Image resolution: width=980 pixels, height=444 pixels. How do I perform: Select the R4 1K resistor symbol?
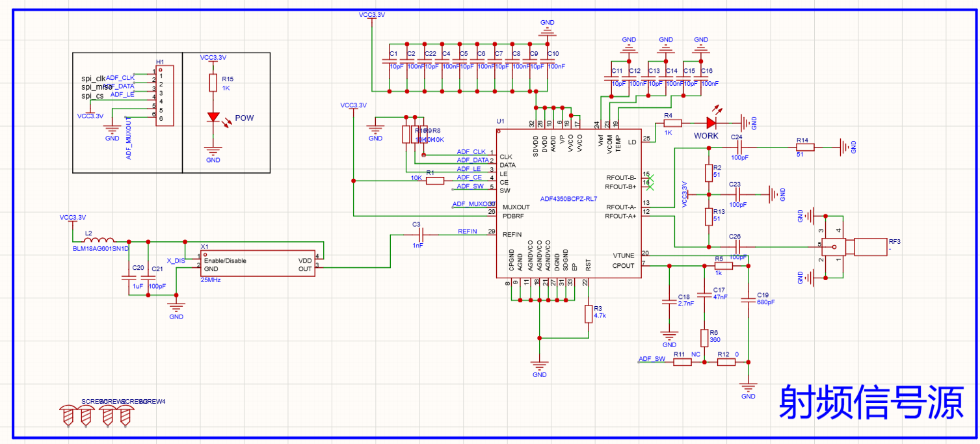point(672,123)
